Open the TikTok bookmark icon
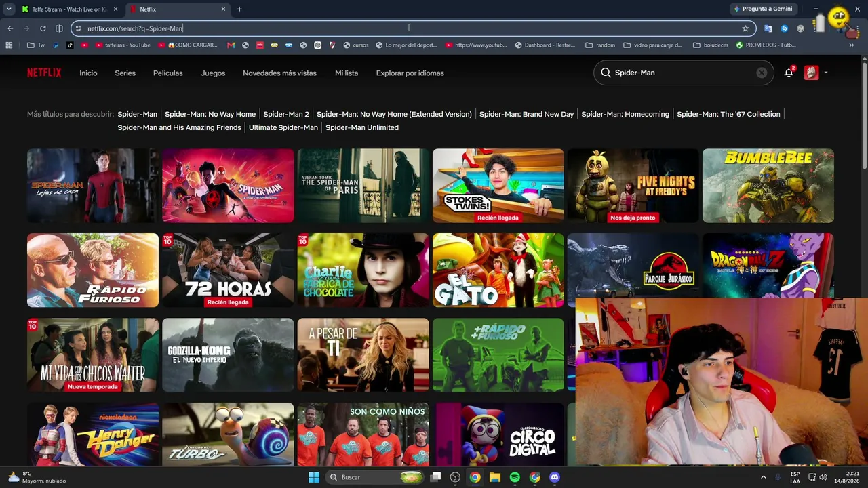 70,45
